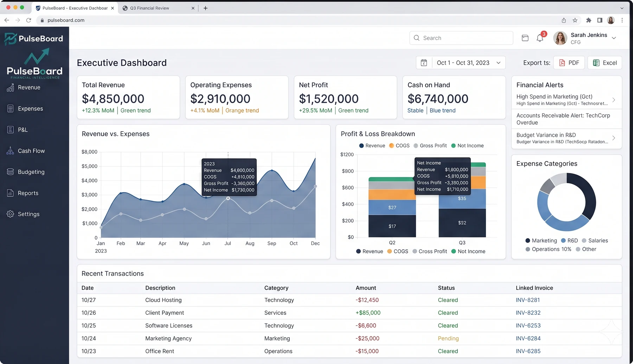This screenshot has height=364, width=633.
Task: Select the P&L sidebar icon
Action: click(x=11, y=130)
